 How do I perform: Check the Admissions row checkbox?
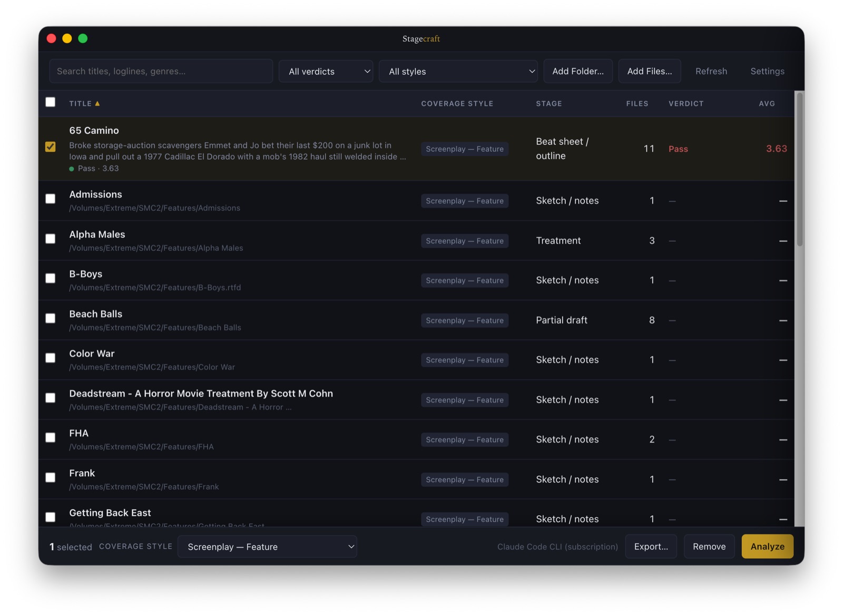point(51,199)
